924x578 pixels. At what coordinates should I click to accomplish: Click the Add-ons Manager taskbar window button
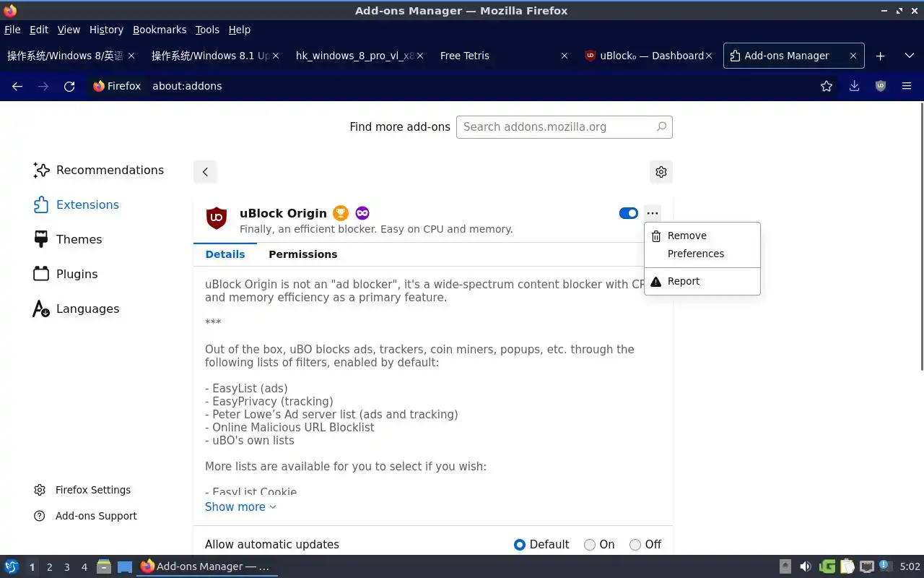[x=206, y=566]
